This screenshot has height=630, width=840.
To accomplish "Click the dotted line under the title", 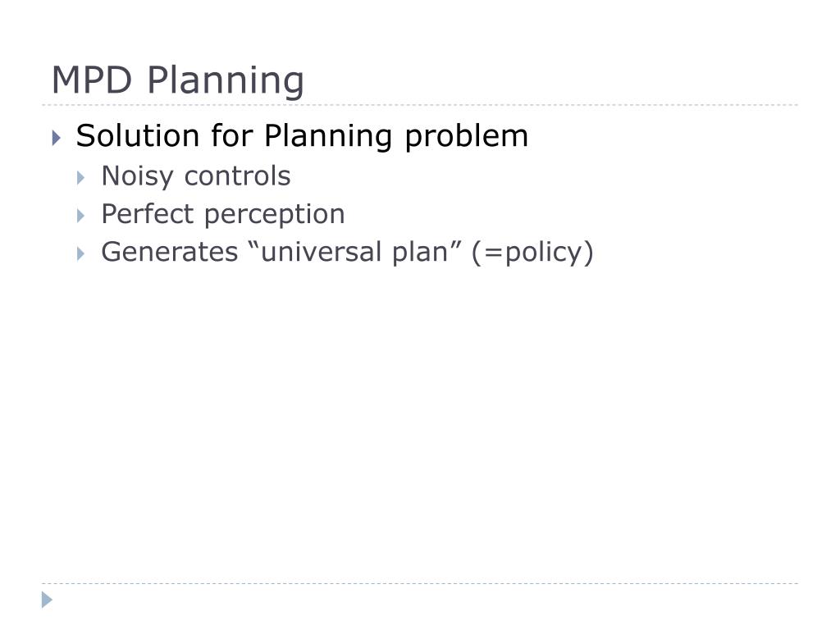I will tap(420, 105).
